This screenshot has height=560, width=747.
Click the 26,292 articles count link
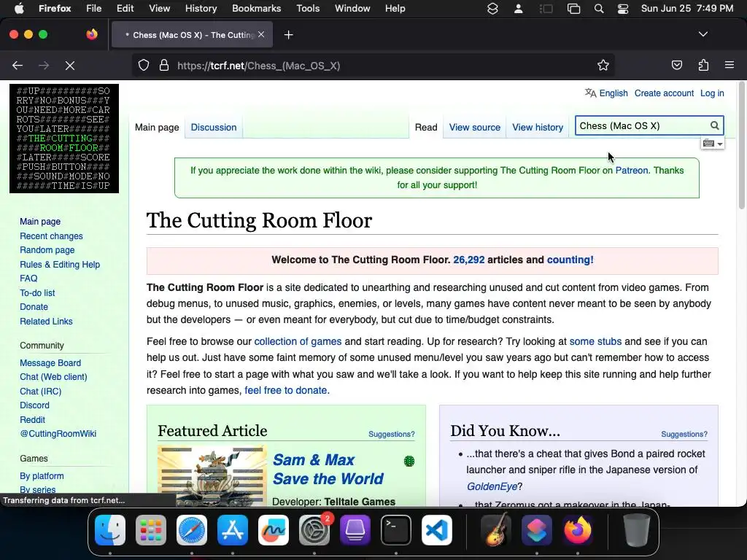469,260
